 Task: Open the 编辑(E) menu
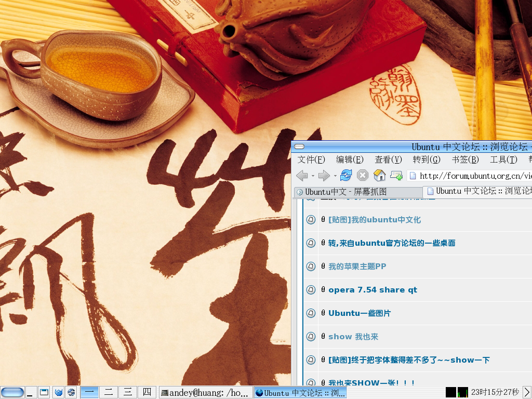coord(350,159)
